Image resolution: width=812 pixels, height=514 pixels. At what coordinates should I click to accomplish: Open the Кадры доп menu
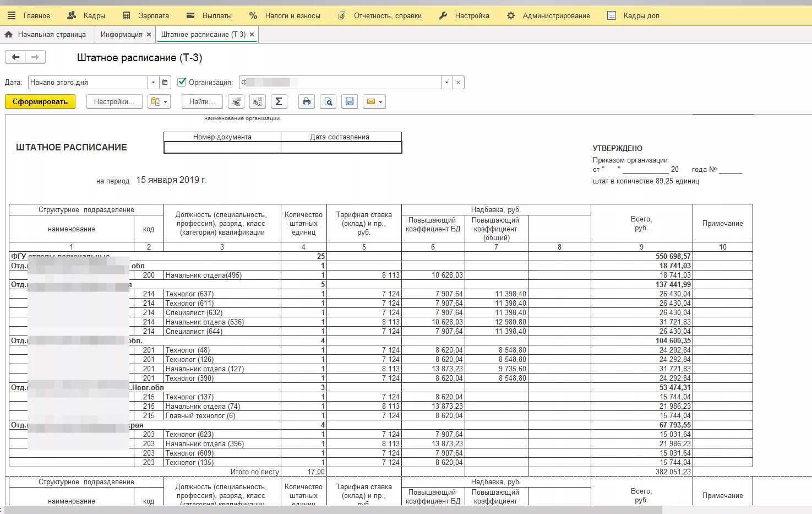pos(633,15)
